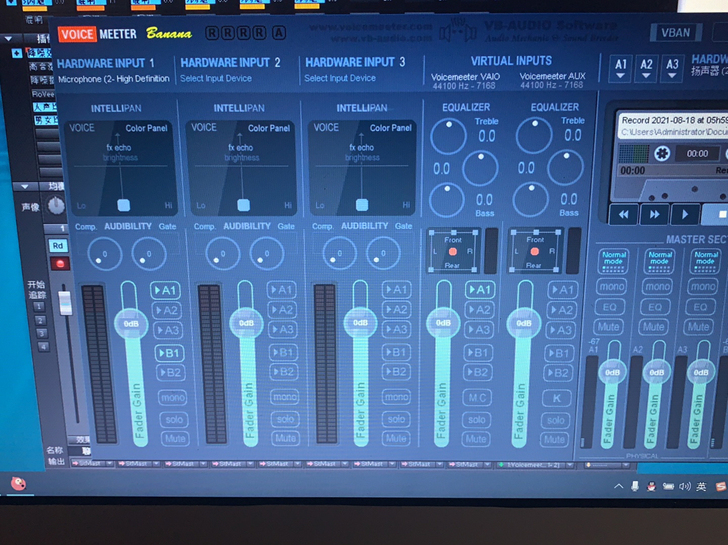The width and height of the screenshot is (728, 545).
Task: Click Voicemeeter VAIO fader gain knob
Action: point(443,323)
